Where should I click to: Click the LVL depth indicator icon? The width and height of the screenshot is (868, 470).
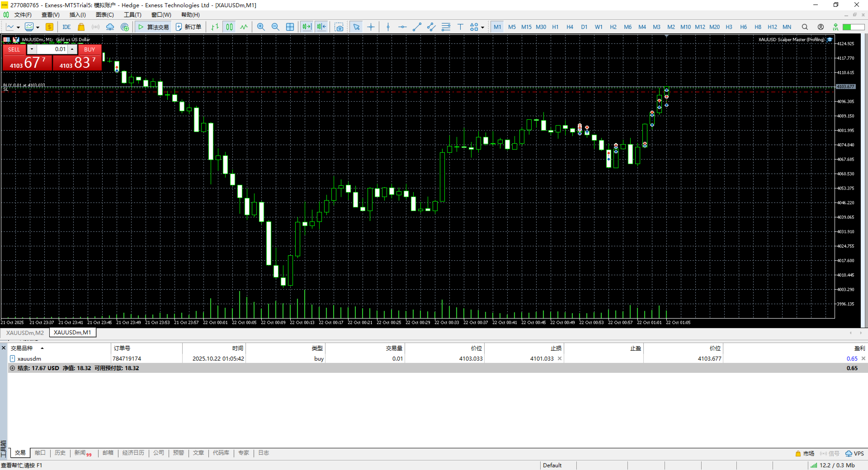click(x=835, y=27)
